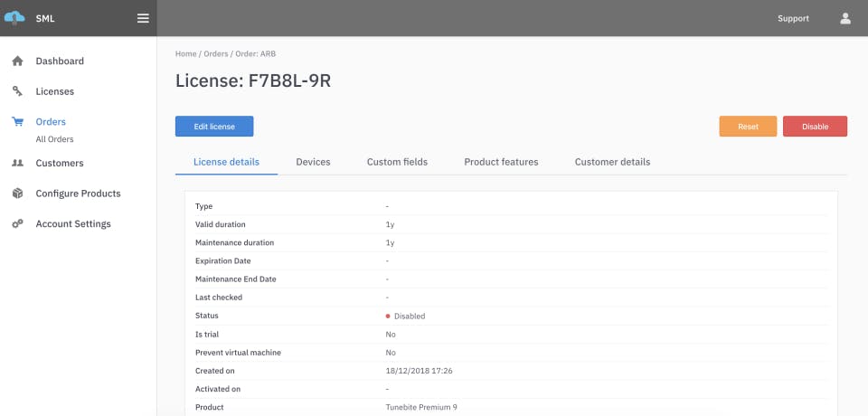Screen dimensions: 868x416
Task: Open the Support link in header
Action: click(x=793, y=18)
